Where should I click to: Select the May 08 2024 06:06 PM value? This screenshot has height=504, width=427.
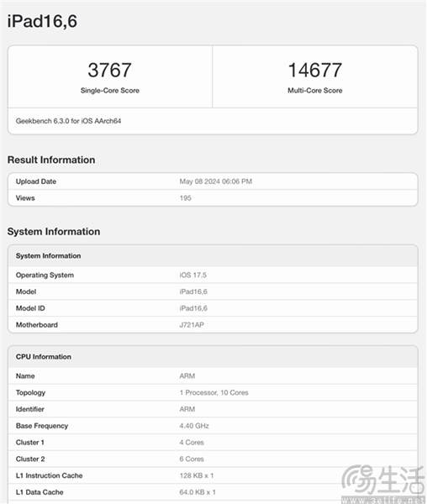coord(216,181)
